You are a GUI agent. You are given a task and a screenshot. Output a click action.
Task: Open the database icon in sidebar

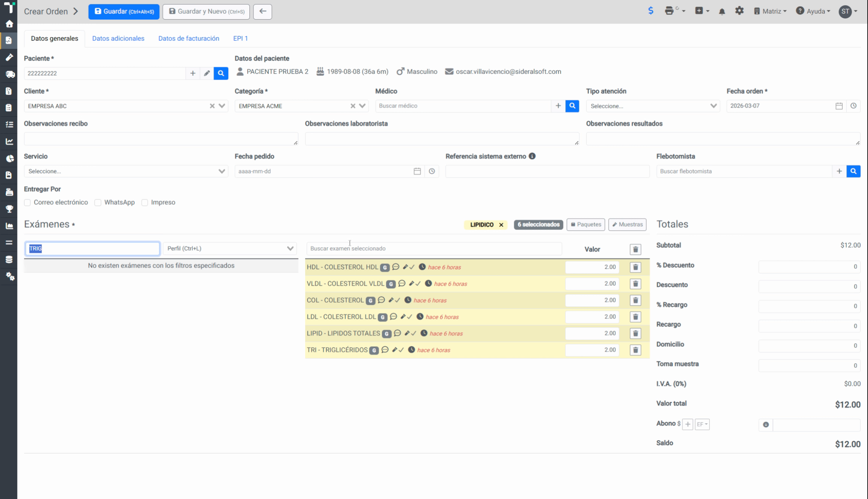[9, 259]
